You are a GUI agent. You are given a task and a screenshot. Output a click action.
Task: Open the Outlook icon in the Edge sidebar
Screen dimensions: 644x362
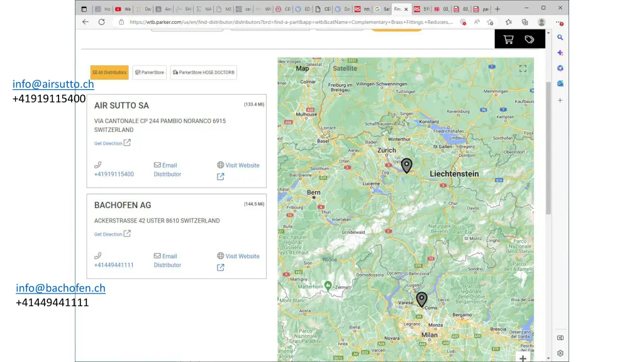click(x=560, y=84)
